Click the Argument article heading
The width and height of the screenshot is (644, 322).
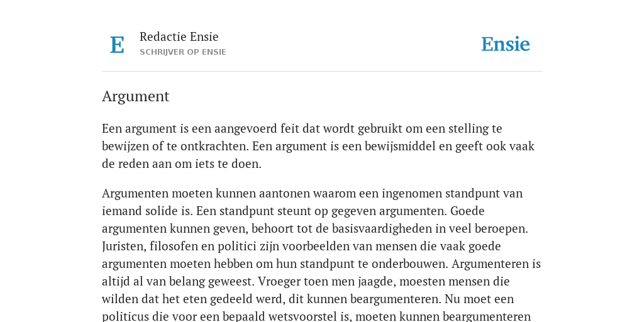[x=136, y=96]
